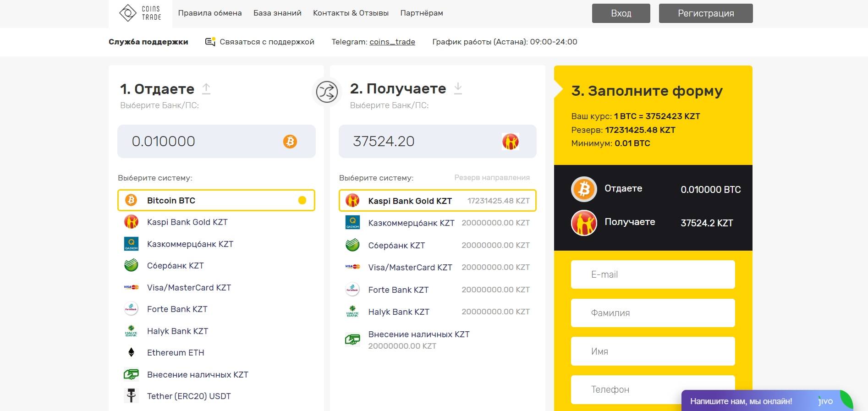Open the Jivo online chat widget
This screenshot has height=411, width=868.
(x=767, y=400)
